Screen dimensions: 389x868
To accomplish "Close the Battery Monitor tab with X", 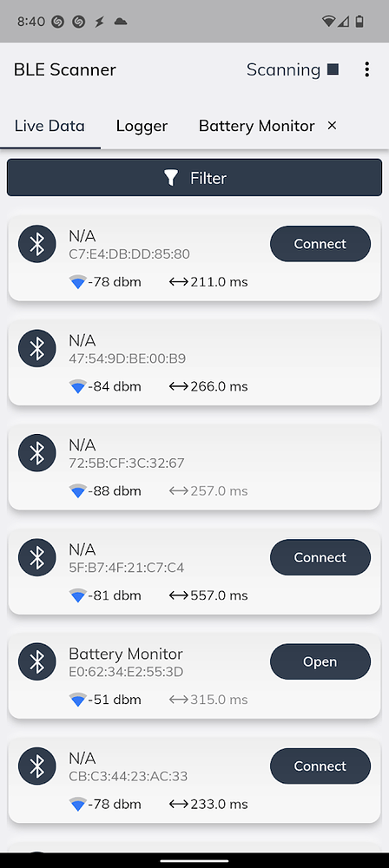I will (332, 126).
